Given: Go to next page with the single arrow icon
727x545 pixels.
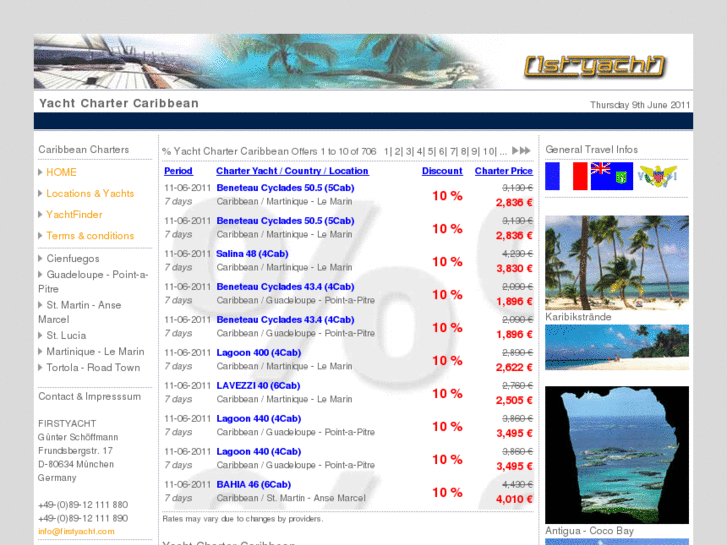Looking at the screenshot, I should point(515,151).
